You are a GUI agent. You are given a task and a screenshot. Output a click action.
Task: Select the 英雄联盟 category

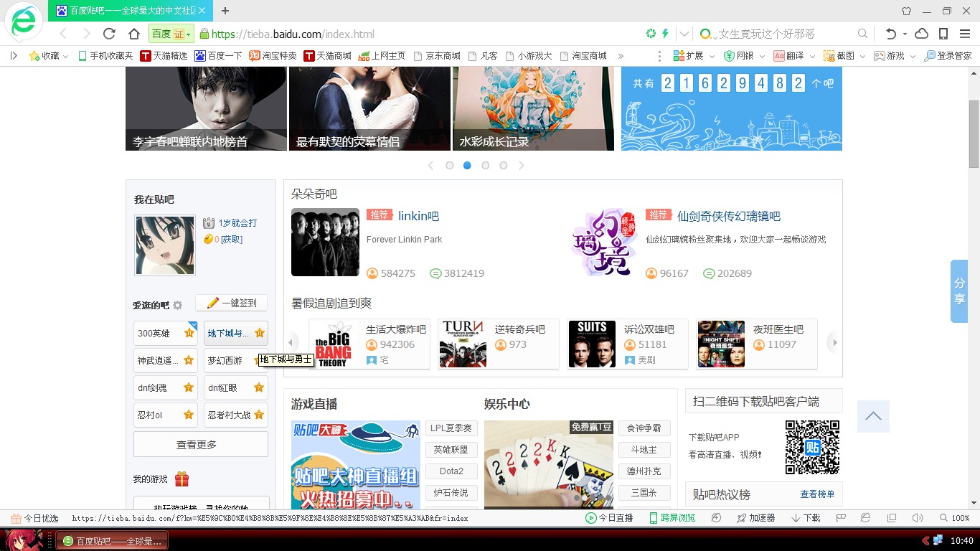pyautogui.click(x=451, y=450)
